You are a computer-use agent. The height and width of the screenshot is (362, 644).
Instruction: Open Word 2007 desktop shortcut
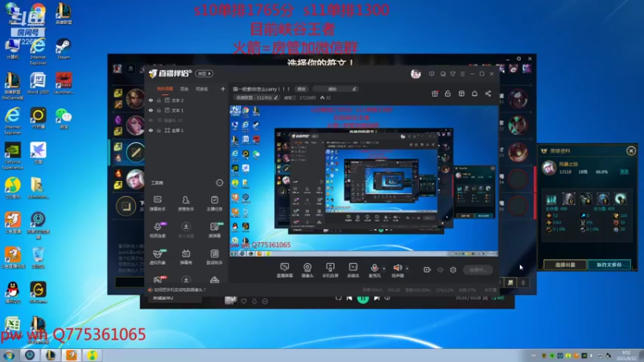[x=38, y=84]
